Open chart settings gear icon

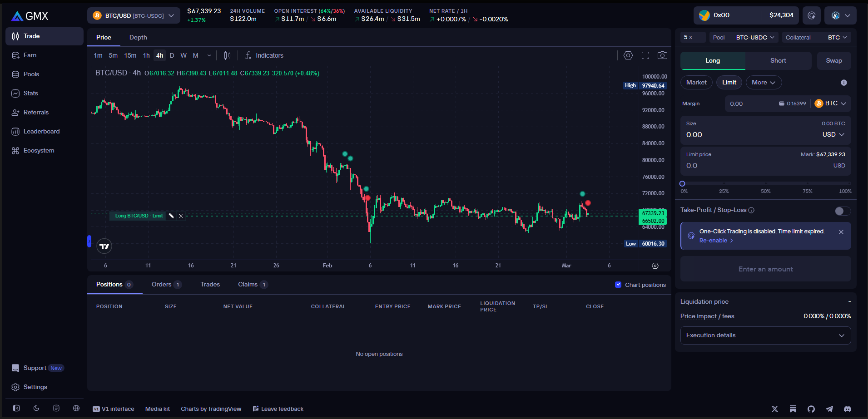(x=628, y=55)
